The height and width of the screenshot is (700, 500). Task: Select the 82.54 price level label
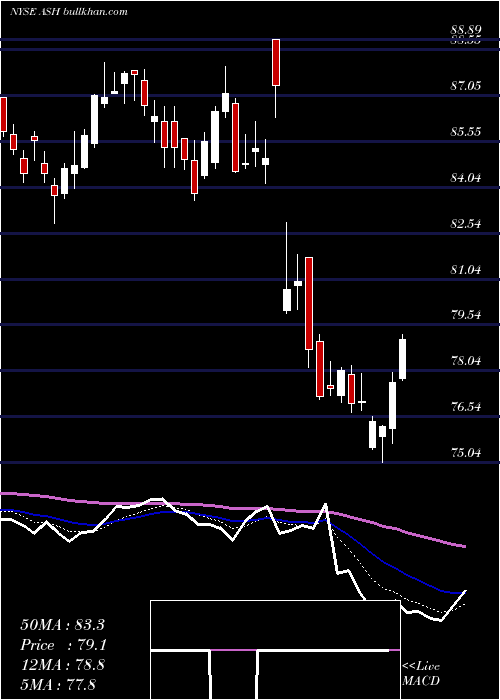(466, 224)
